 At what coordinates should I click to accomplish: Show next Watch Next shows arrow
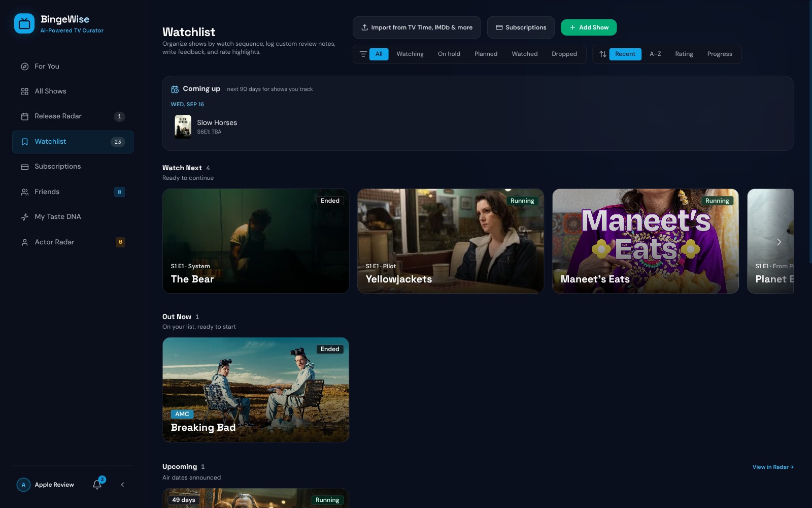pos(779,242)
